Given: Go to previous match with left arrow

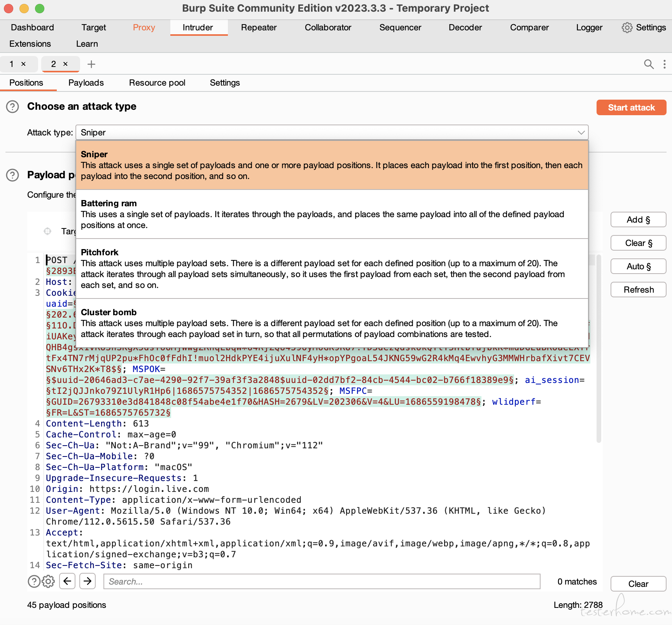Looking at the screenshot, I should click(67, 581).
